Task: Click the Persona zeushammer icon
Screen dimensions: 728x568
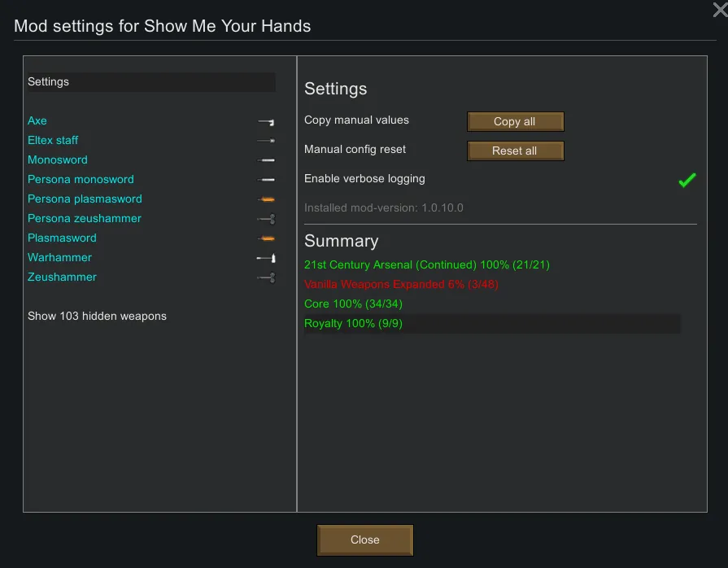Action: (x=266, y=219)
